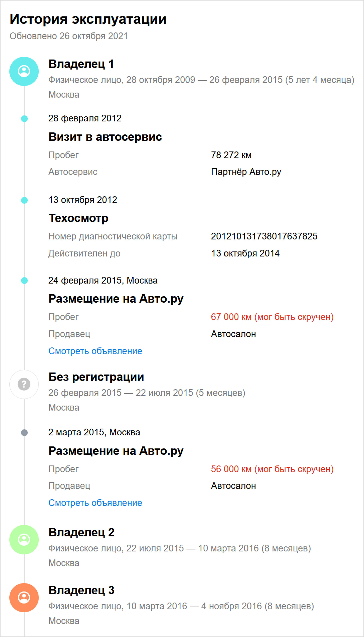The image size is (364, 637).
Task: Click the gray question mark icon
Action: click(x=24, y=384)
